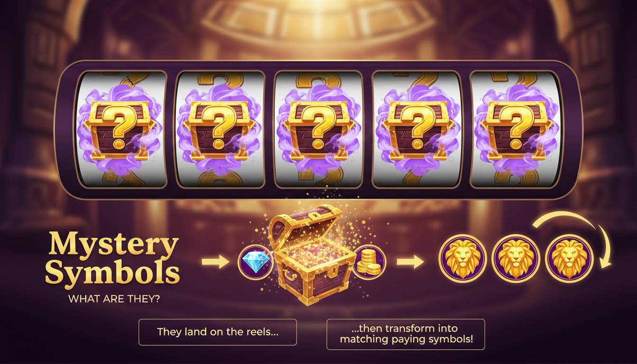The height and width of the screenshot is (364, 637).
Task: Click the purple smoke behind first chest
Action: coord(120,129)
